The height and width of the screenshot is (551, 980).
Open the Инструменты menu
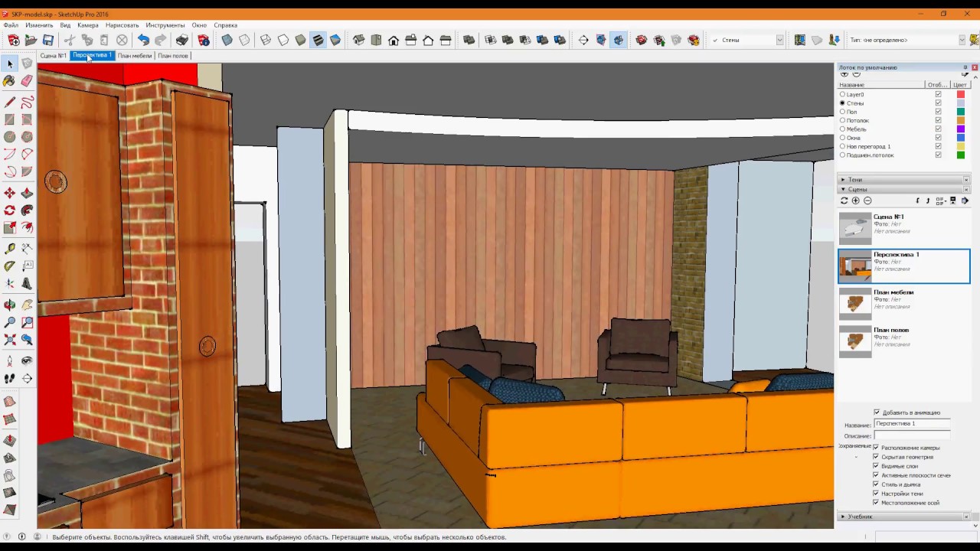[165, 25]
